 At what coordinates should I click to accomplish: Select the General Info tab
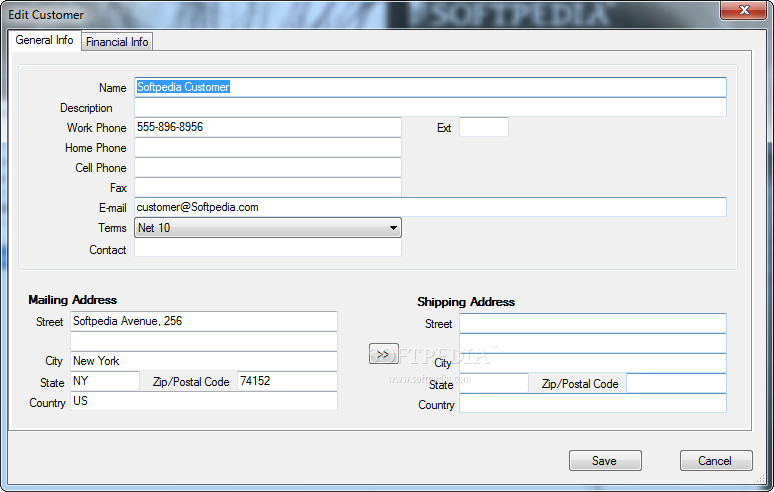coord(44,40)
